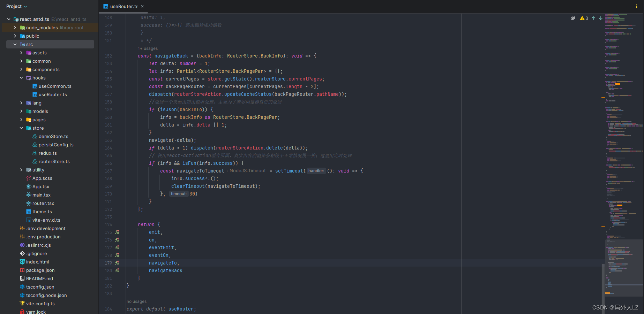
Task: Click the redux.ts file icon
Action: (x=35, y=153)
